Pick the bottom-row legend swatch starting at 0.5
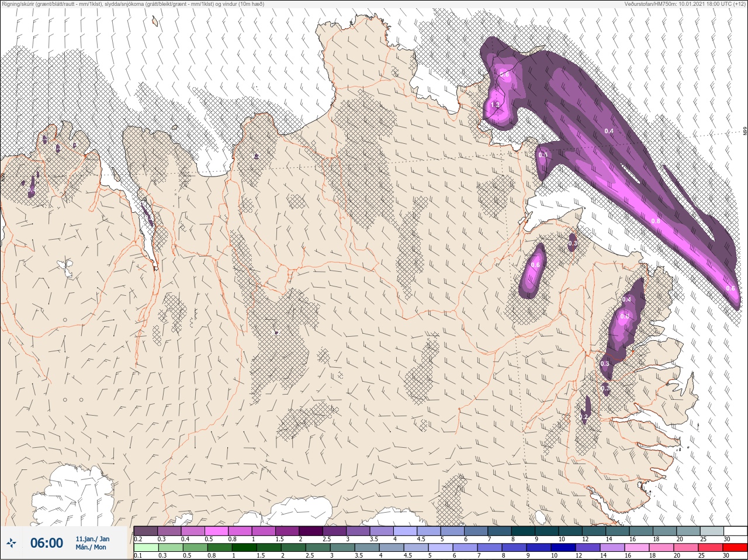748x560 pixels. click(195, 548)
